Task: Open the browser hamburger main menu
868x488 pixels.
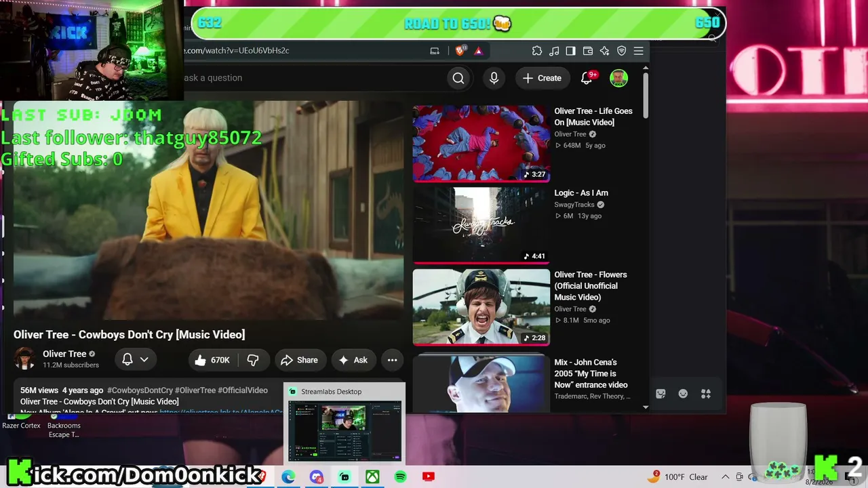Action: pyautogui.click(x=638, y=51)
